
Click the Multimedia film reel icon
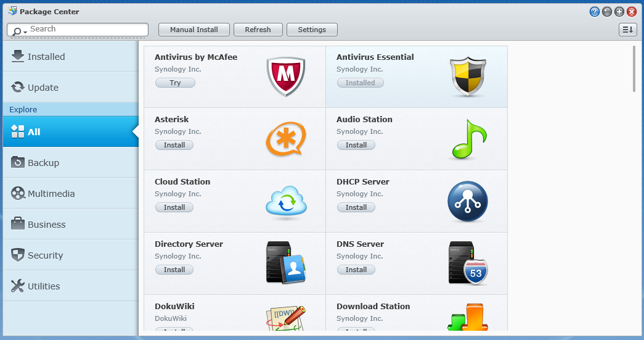18,193
